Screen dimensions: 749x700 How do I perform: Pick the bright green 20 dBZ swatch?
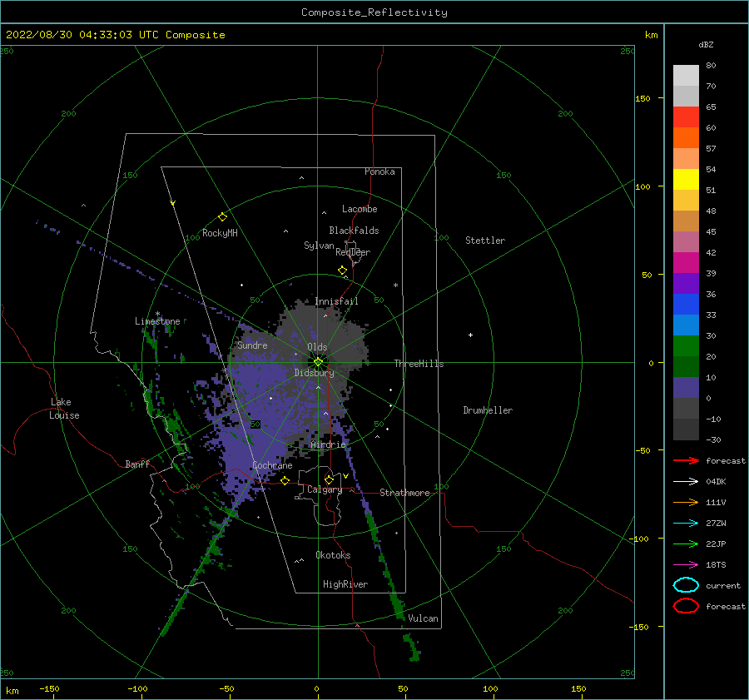click(686, 345)
